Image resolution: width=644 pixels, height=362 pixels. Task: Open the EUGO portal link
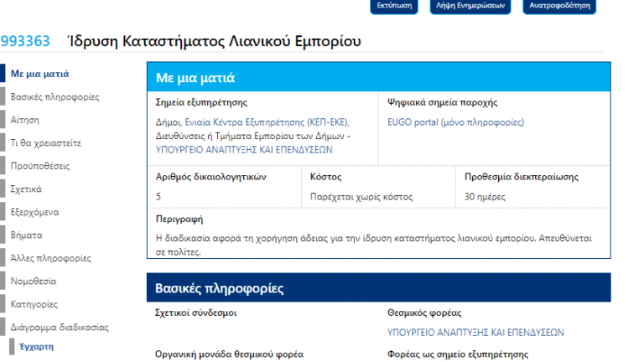(x=455, y=122)
